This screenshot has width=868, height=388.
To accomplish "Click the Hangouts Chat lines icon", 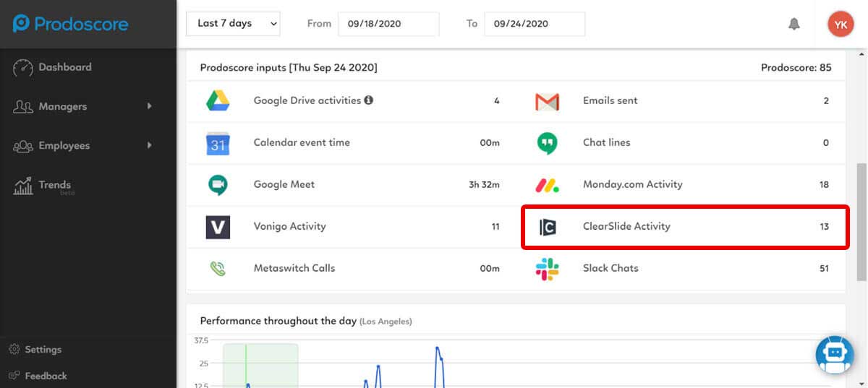I will 547,144.
